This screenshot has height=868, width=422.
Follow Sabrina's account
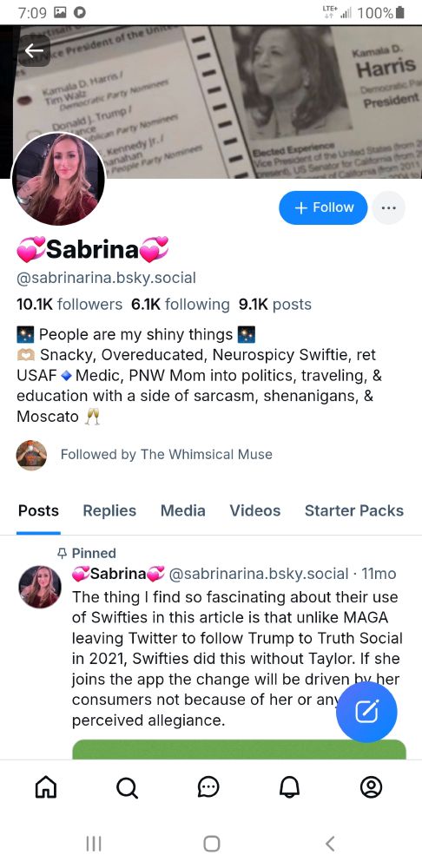coord(323,207)
